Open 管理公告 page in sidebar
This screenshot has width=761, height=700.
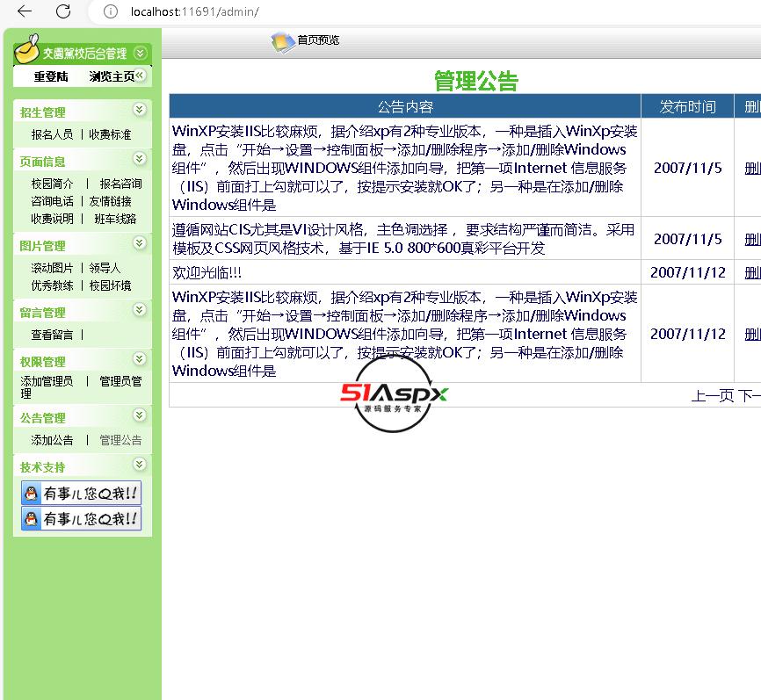coord(121,440)
